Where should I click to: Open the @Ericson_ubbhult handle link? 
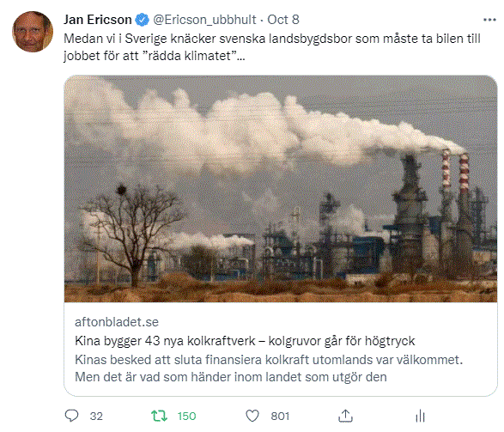coord(204,20)
